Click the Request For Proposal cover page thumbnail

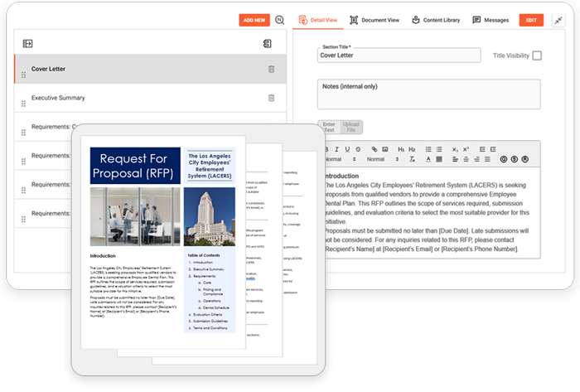pos(163,242)
